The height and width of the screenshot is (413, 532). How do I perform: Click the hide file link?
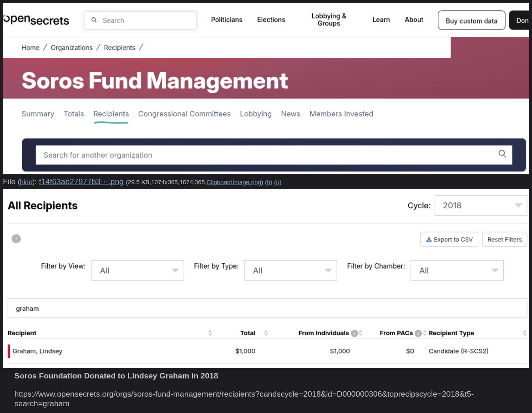pos(26,182)
